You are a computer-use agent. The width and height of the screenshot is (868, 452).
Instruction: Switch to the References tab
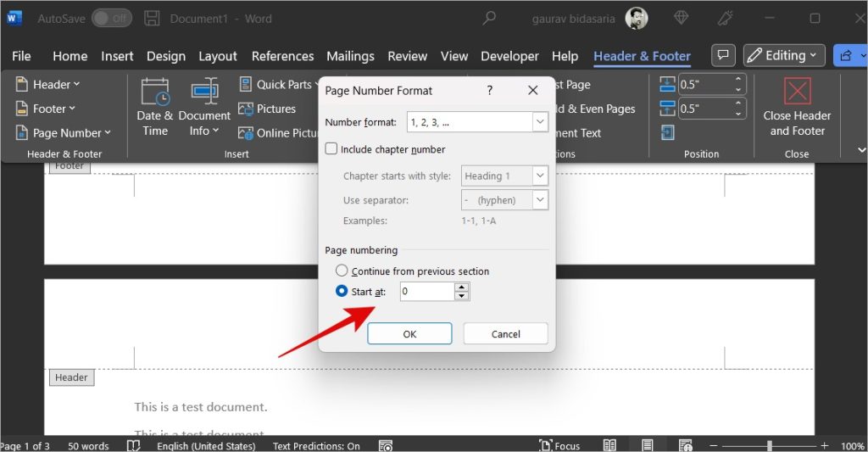[x=282, y=56]
